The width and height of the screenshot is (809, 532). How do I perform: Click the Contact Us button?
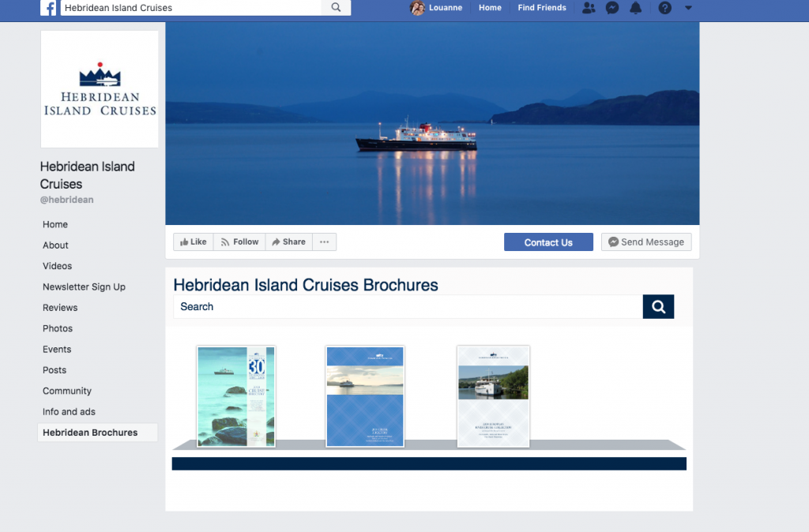pyautogui.click(x=548, y=242)
